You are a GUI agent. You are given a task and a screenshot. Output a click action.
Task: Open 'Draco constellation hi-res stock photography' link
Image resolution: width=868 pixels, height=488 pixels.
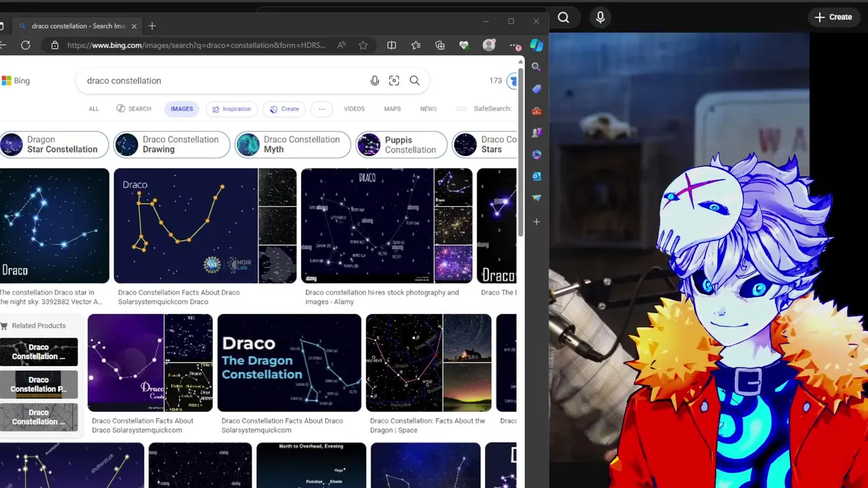(382, 297)
